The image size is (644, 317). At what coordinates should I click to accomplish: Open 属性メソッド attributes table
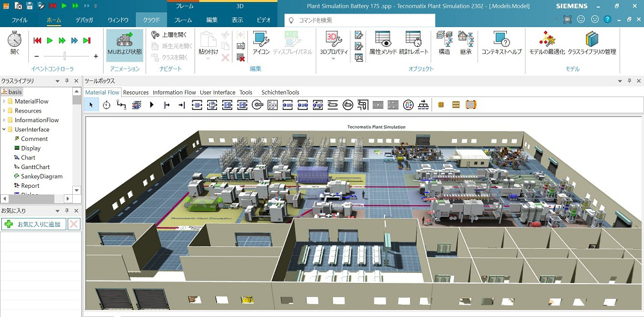pyautogui.click(x=383, y=44)
